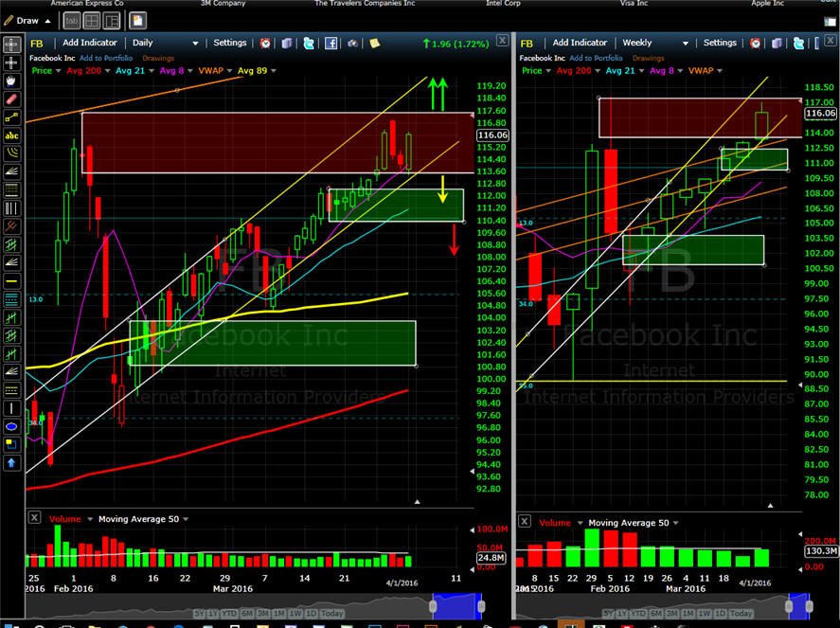The image size is (840, 628).
Task: Select the blue ellipse drawing tool
Action: click(x=11, y=427)
